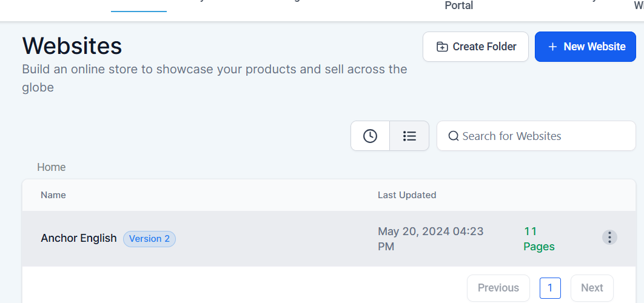
Task: Switch to list view icon
Action: pos(409,136)
